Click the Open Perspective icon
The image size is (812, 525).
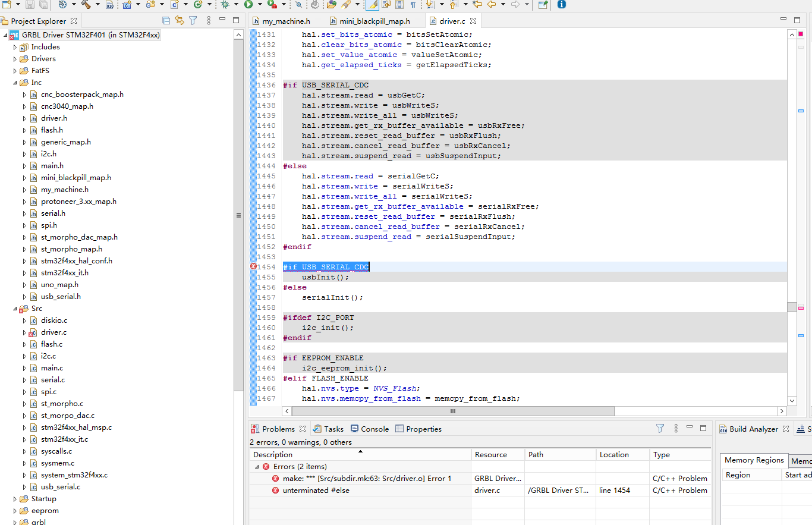(543, 5)
